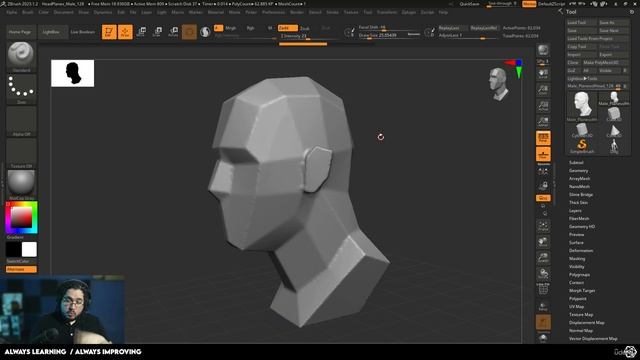Expand the ArrayMesh section
The image size is (640, 360).
pyautogui.click(x=579, y=178)
